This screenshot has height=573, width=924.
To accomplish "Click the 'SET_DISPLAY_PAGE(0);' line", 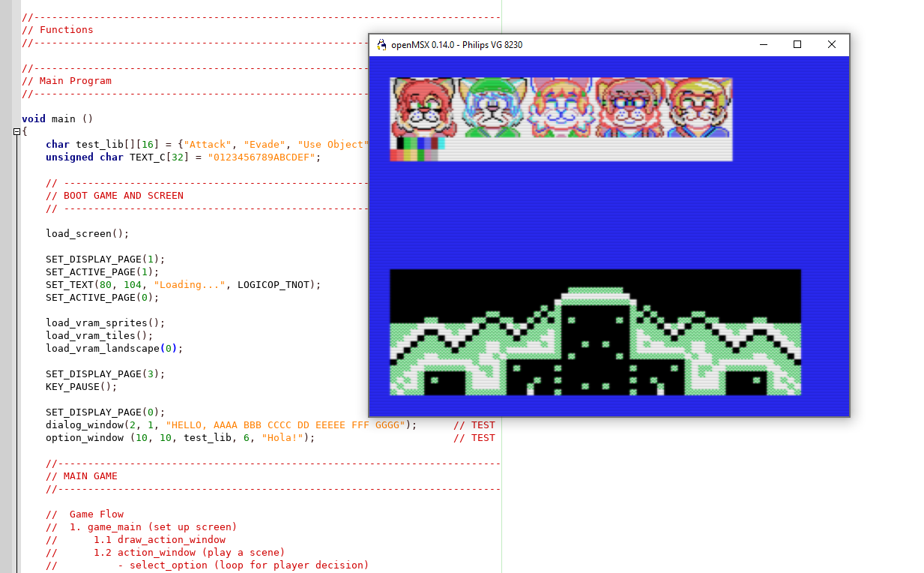I will coord(106,412).
